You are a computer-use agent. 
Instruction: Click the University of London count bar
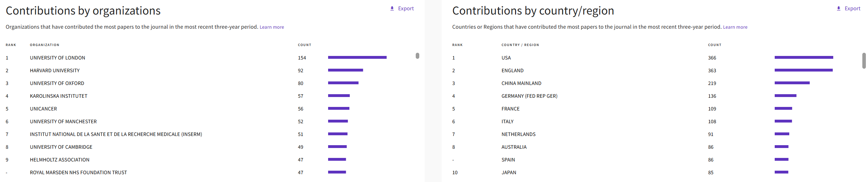(x=357, y=57)
